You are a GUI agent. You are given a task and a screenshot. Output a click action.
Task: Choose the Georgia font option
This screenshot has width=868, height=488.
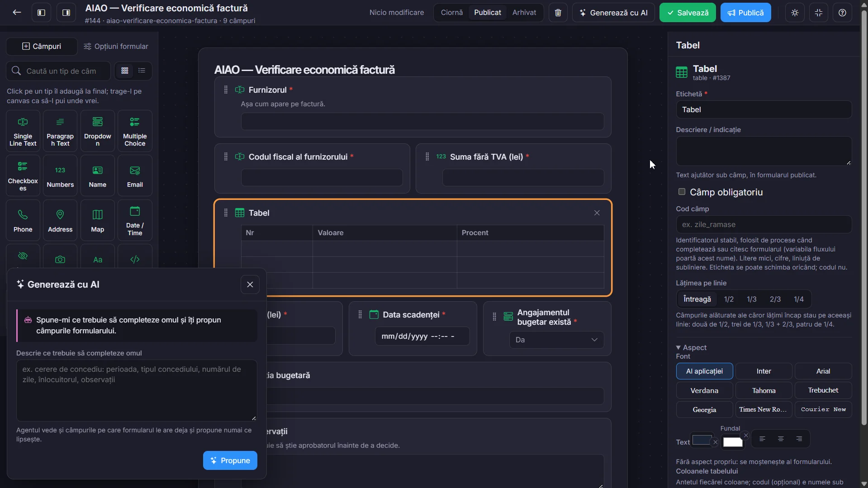(x=704, y=410)
